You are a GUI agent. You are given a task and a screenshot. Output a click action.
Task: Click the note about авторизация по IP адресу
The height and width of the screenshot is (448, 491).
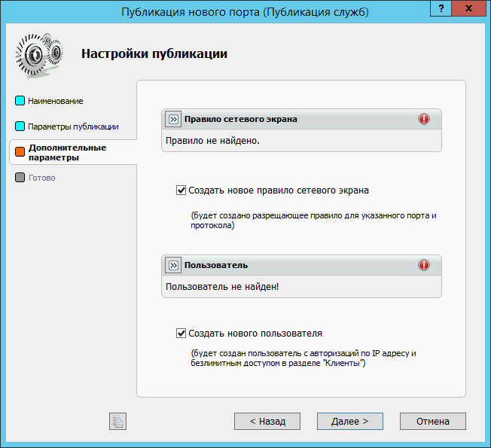(303, 358)
